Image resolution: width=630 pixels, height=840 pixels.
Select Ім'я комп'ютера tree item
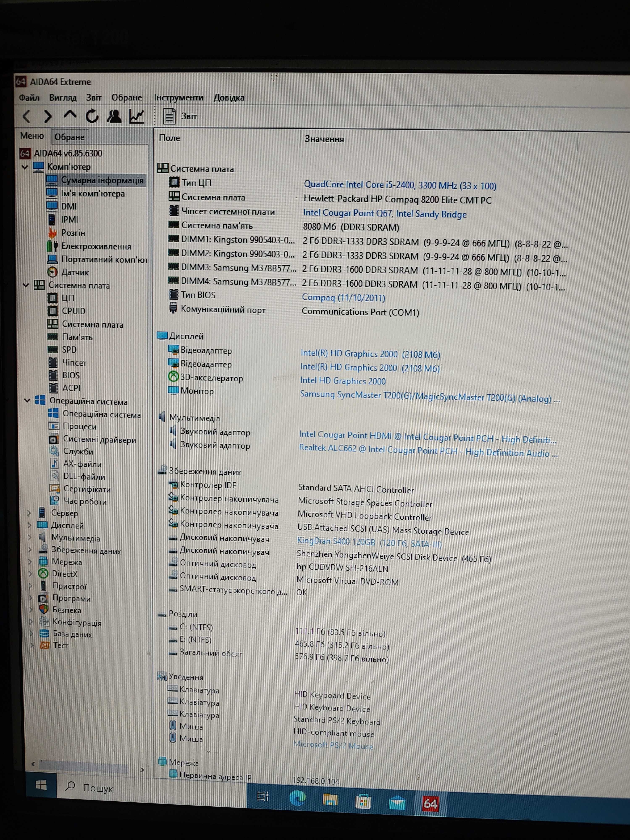[x=85, y=194]
